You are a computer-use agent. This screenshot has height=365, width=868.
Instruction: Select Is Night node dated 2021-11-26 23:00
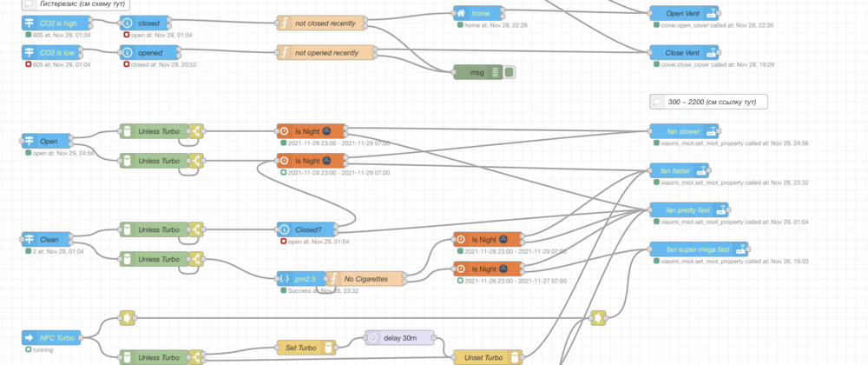tap(488, 269)
